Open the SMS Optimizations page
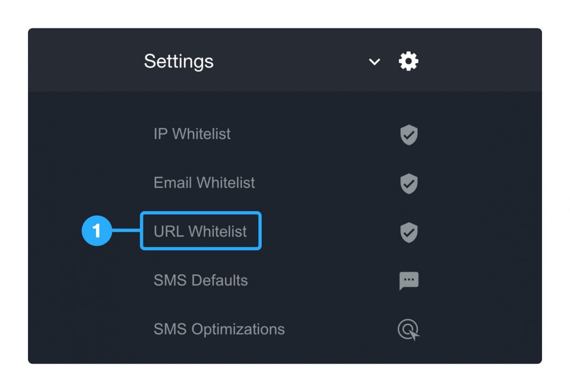The height and width of the screenshot is (392, 570). [219, 329]
